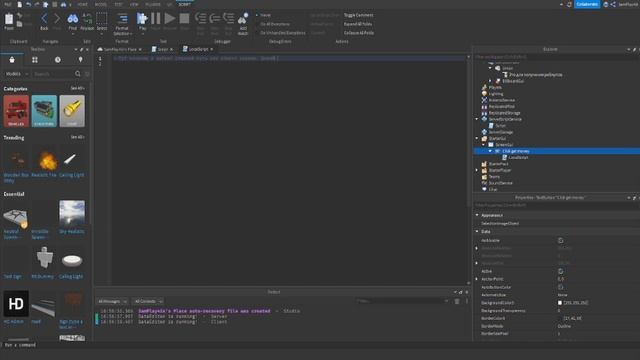Click the Step Over debugger icon
Screen dimensions: 640x360
[x=215, y=18]
